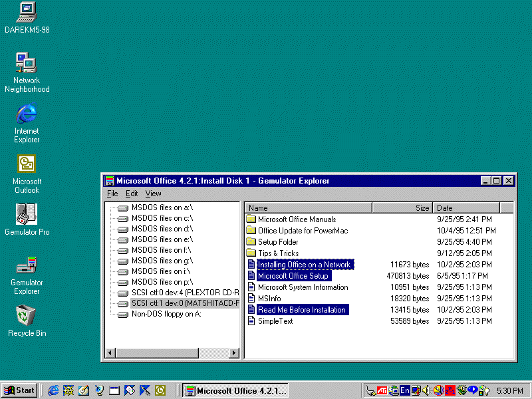Click the ATI tray icon
The width and height of the screenshot is (532, 399).
382,390
